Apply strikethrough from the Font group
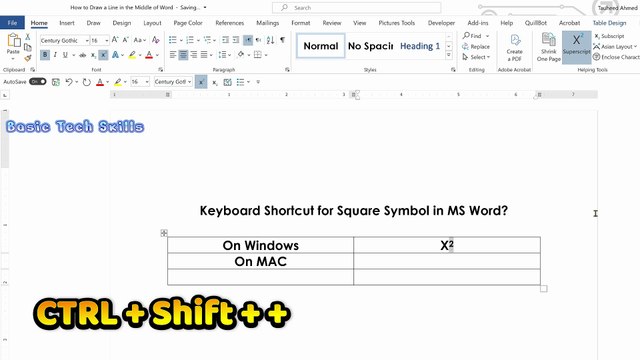Screen dimensions: 640x360 click(83, 55)
